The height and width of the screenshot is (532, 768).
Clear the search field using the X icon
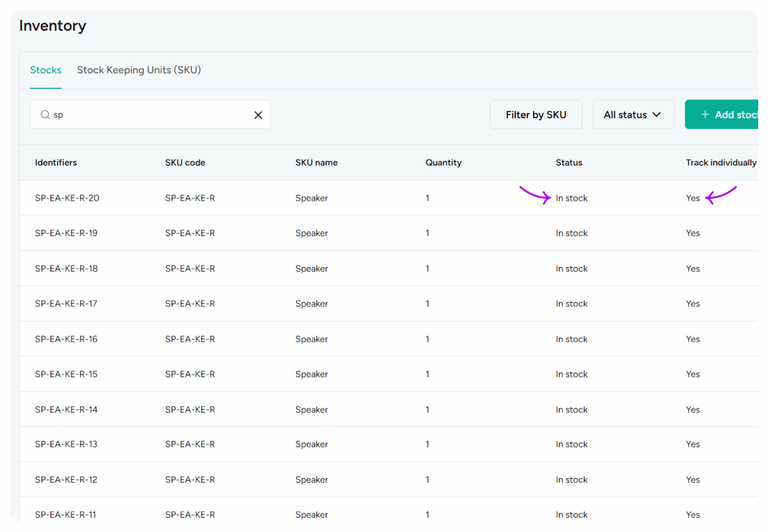tap(258, 114)
